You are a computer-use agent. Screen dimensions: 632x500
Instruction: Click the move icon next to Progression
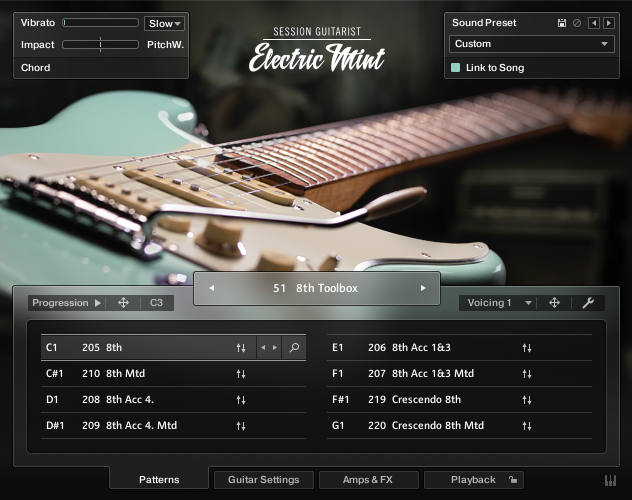123,303
